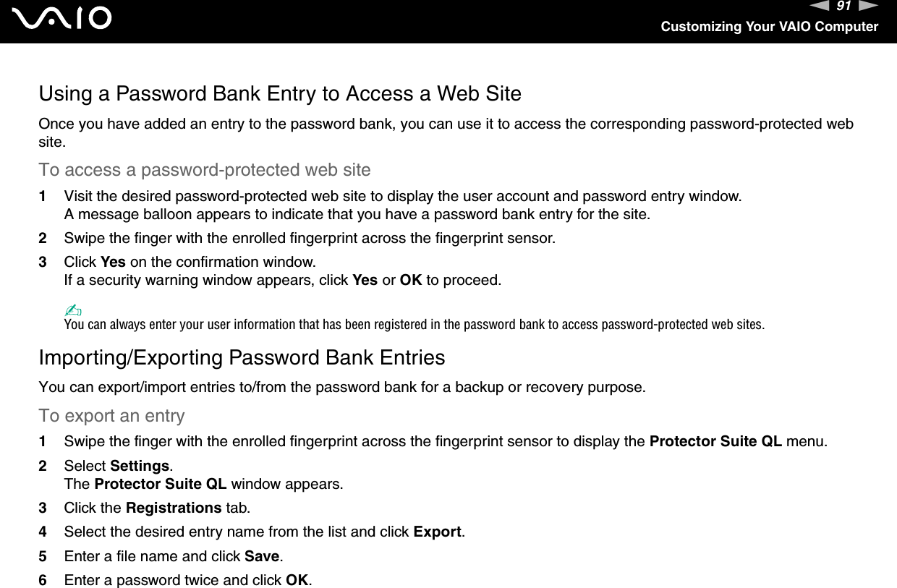Go to the next page arrow
The height and width of the screenshot is (588, 897).
tap(869, 7)
